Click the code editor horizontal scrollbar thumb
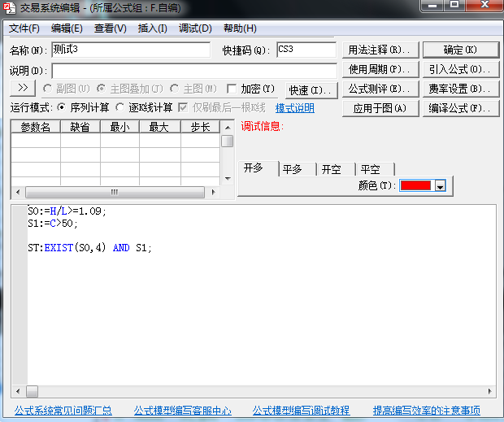Viewport: 504px width, 422px height. 32,391
